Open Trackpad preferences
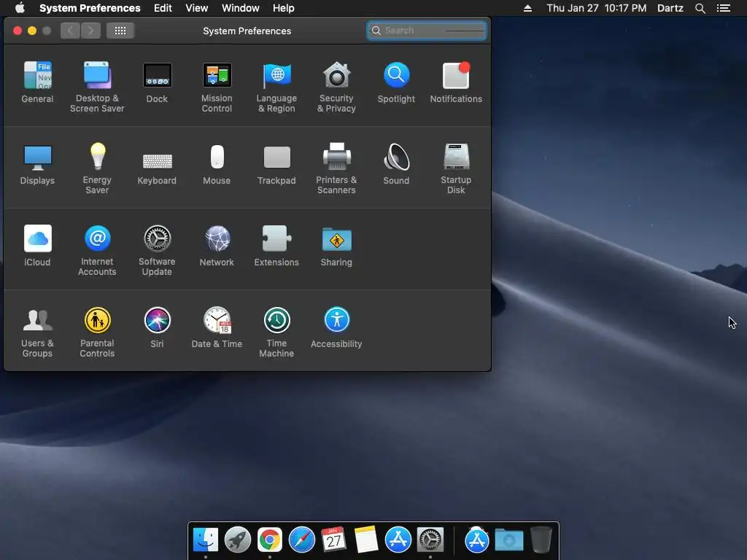Image resolution: width=747 pixels, height=560 pixels. coord(276,164)
